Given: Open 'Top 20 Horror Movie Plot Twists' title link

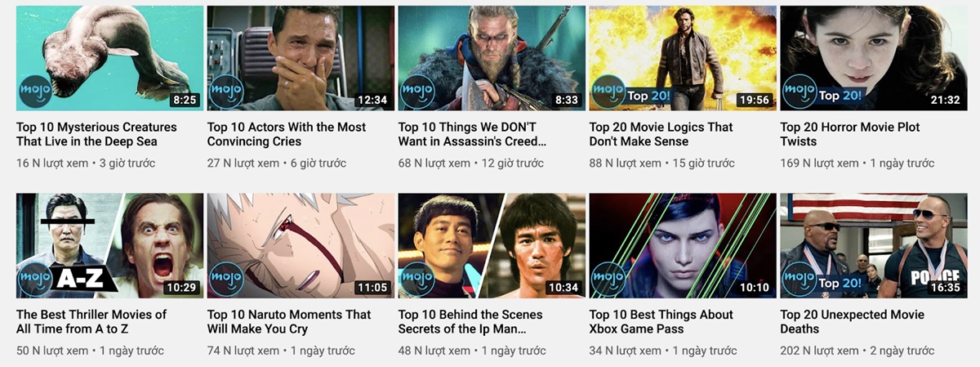Looking at the screenshot, I should point(850,134).
